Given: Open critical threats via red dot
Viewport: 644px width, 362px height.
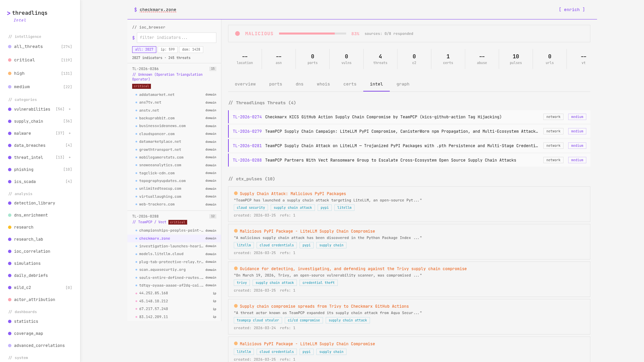Looking at the screenshot, I should pos(10,60).
